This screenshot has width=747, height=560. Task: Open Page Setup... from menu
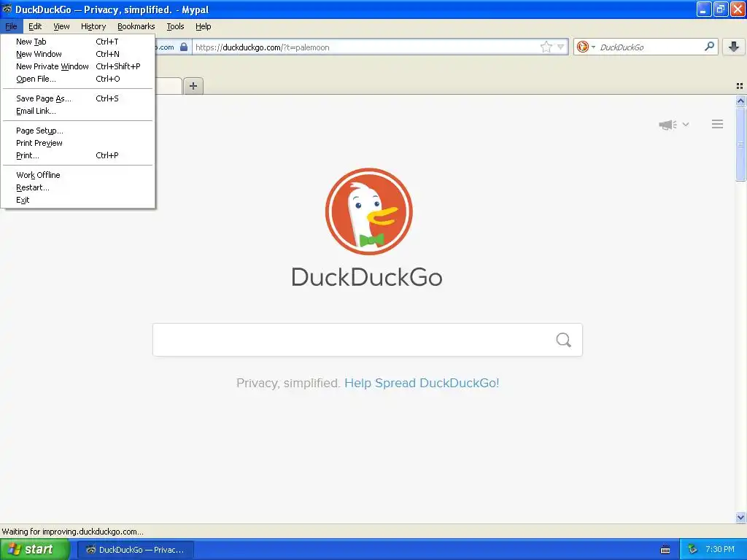click(x=77, y=131)
